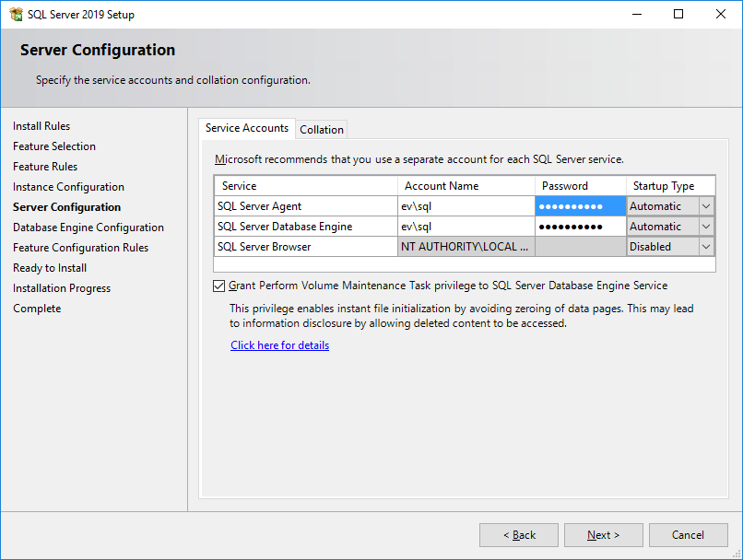This screenshot has width=743, height=560.
Task: Switch to the Service Accounts tab
Action: tap(246, 129)
